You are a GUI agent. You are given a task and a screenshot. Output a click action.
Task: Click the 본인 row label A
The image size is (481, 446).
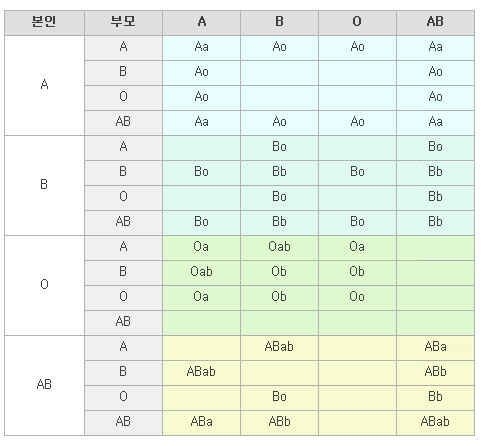[44, 85]
